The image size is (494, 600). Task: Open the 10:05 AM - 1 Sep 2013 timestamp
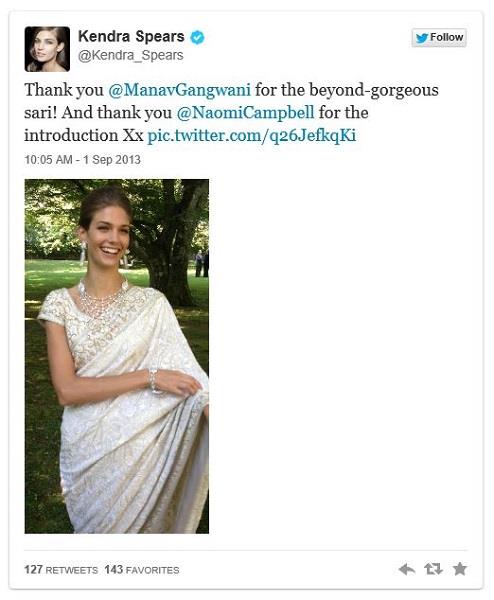(83, 160)
